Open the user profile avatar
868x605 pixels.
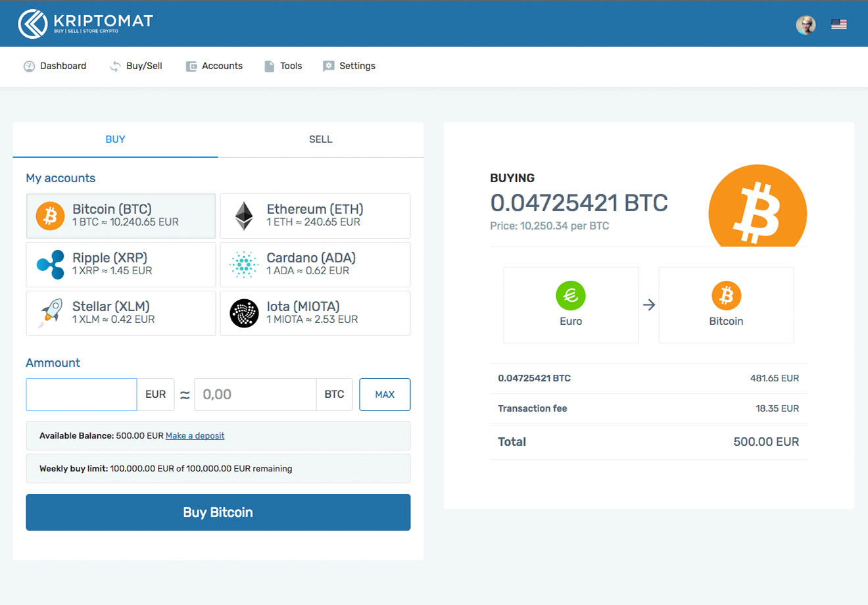coord(806,25)
